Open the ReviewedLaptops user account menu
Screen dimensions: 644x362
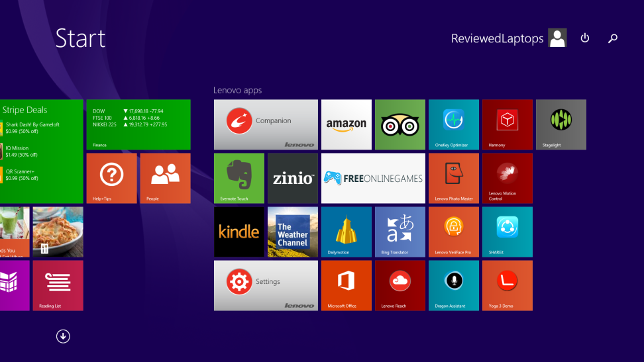(509, 38)
